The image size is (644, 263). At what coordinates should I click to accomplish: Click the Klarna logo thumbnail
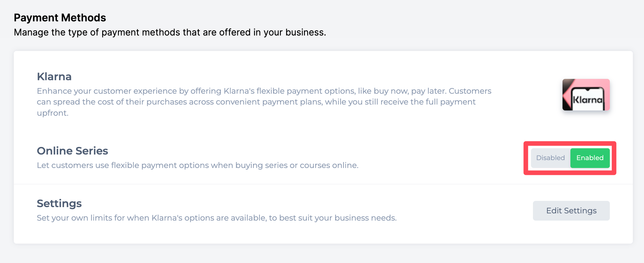click(x=586, y=95)
